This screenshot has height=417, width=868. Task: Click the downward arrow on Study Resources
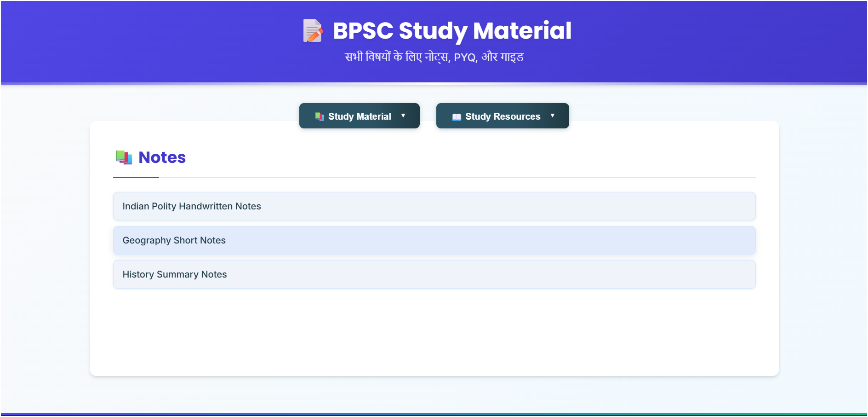click(552, 116)
